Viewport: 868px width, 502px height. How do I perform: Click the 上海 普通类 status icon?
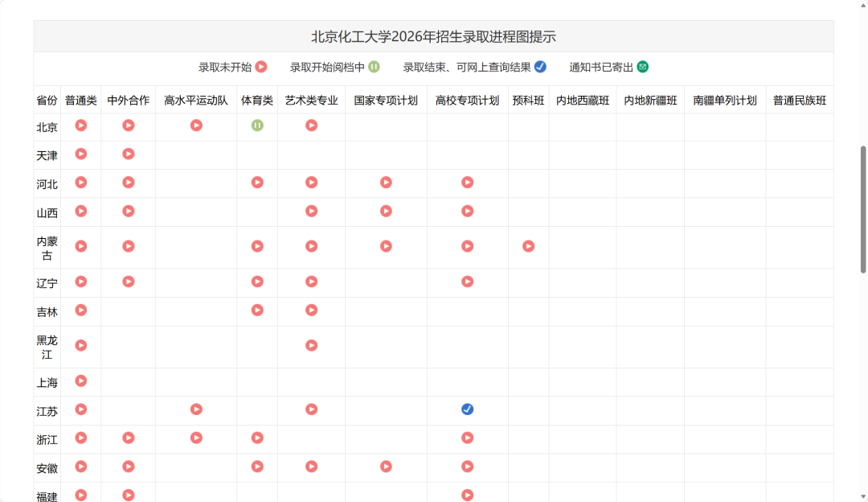pos(81,381)
